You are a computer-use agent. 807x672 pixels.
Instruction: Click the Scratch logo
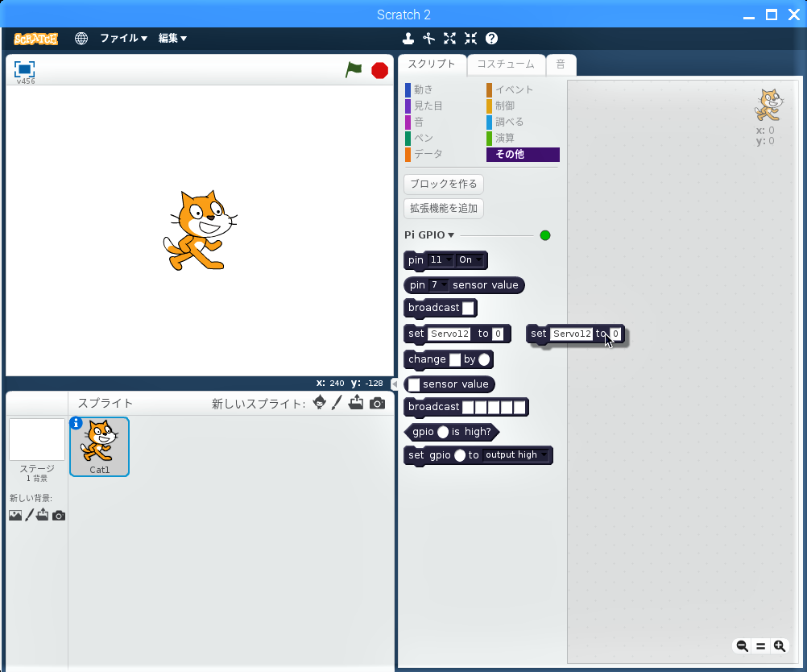tap(35, 39)
